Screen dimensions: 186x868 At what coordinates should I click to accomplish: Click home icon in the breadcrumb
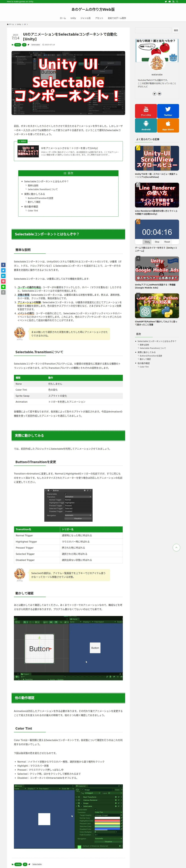click(8, 24)
